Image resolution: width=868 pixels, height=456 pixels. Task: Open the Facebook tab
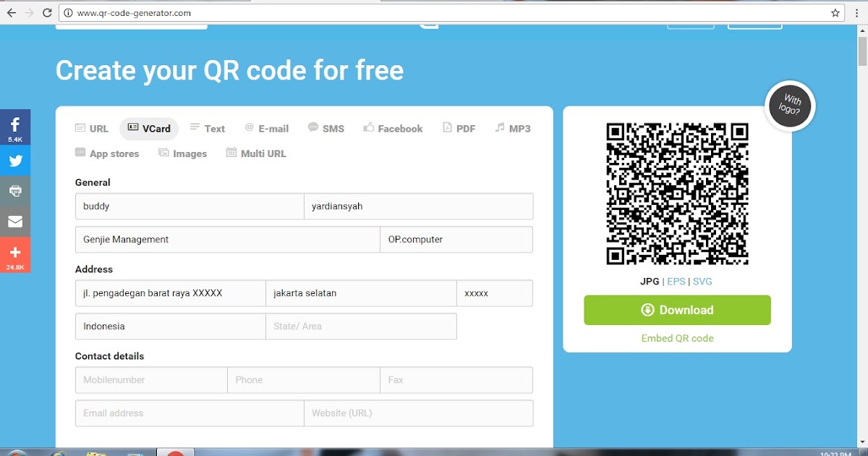click(x=393, y=129)
